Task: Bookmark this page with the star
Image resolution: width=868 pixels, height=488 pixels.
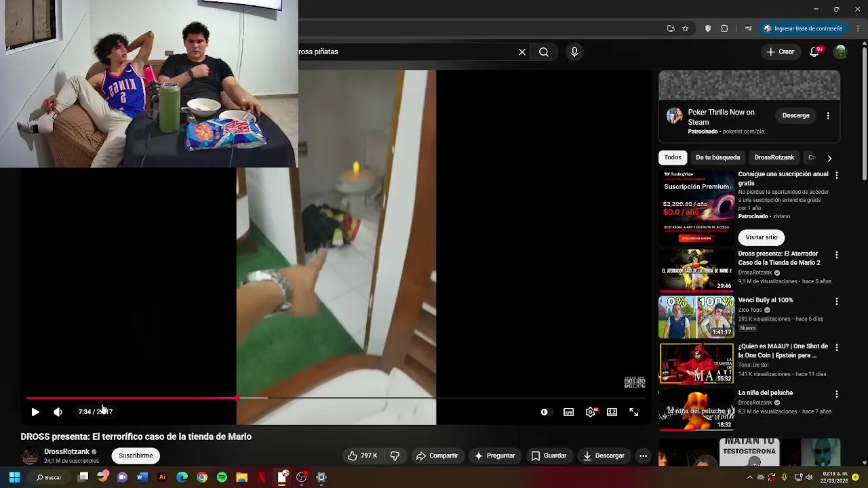Action: [x=686, y=28]
